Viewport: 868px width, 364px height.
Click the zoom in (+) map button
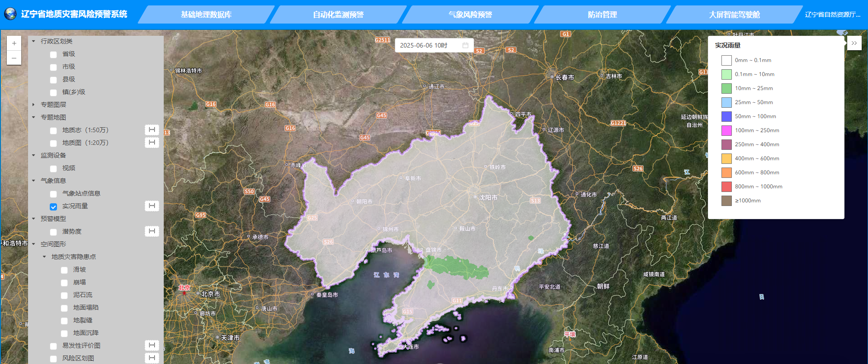pyautogui.click(x=14, y=43)
